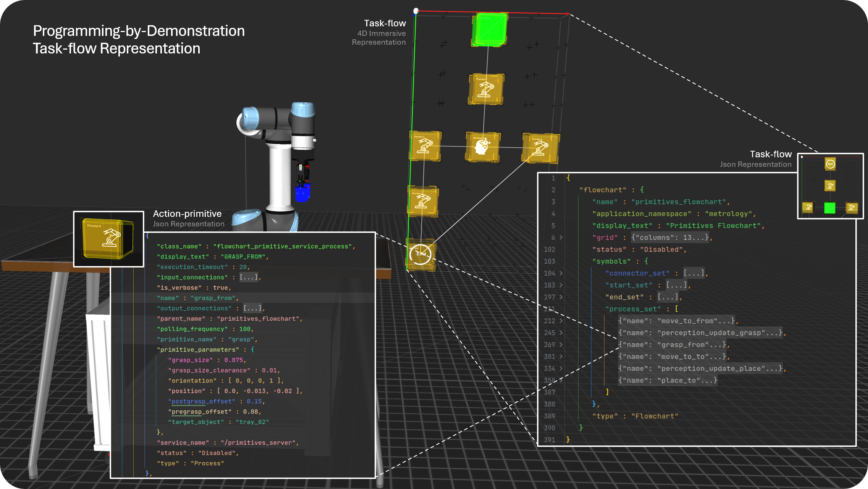This screenshot has height=489, width=868.
Task: Select the Process 3 robot arm node
Action: point(540,148)
